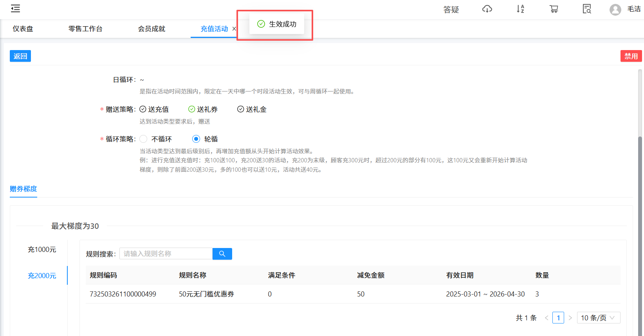
Task: Open the document search icon in header
Action: click(586, 9)
